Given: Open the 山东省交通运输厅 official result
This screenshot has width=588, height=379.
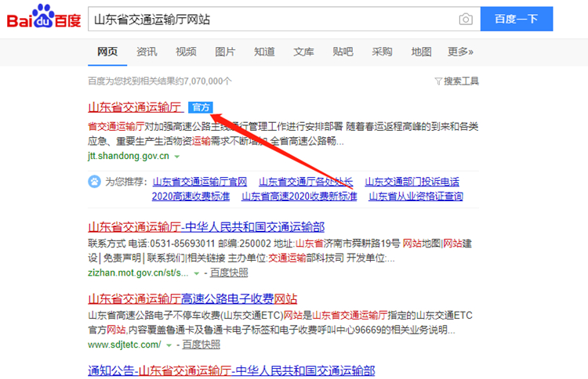Looking at the screenshot, I should pyautogui.click(x=136, y=107).
